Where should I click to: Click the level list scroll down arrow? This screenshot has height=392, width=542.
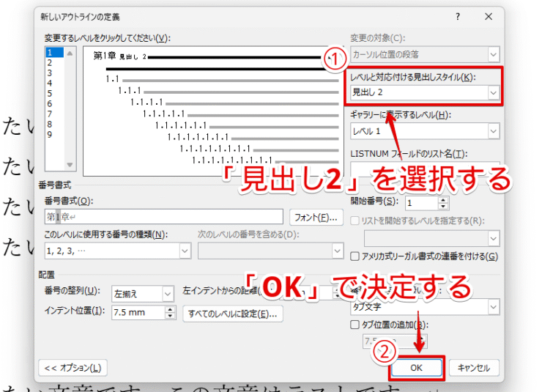pyautogui.click(x=70, y=165)
